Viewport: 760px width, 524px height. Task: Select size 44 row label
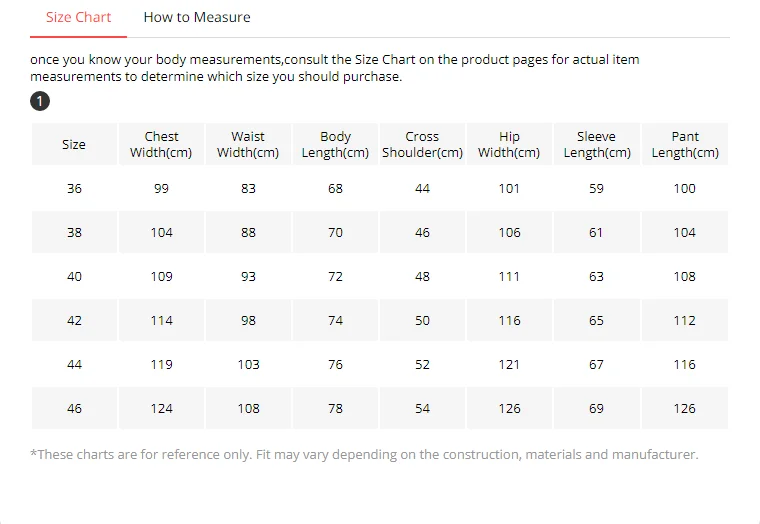74,364
